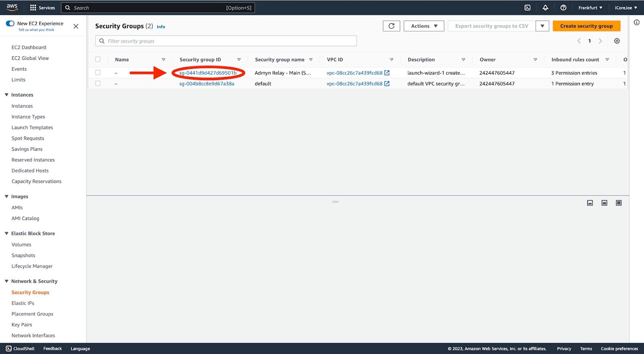Go to Events in sidebar
644x354 pixels.
(x=19, y=69)
